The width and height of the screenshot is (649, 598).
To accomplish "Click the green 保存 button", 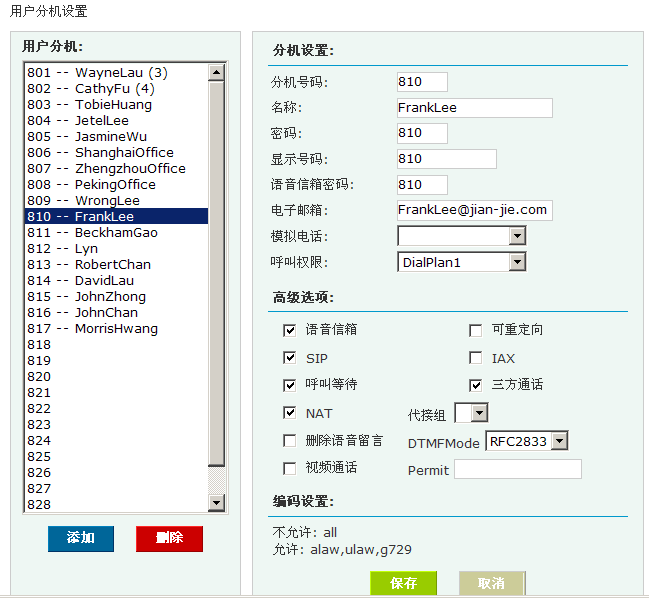I will [x=404, y=583].
